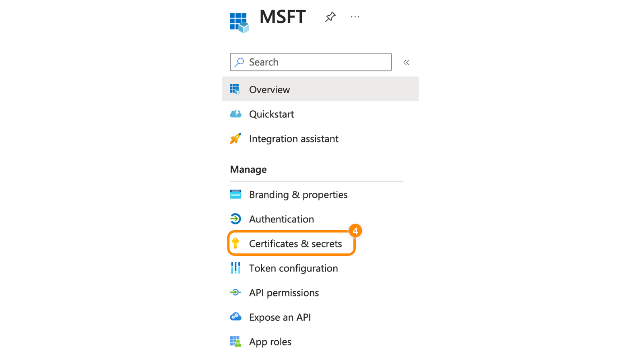Click the MSFT app grid logo
644x354 pixels.
coord(239,23)
